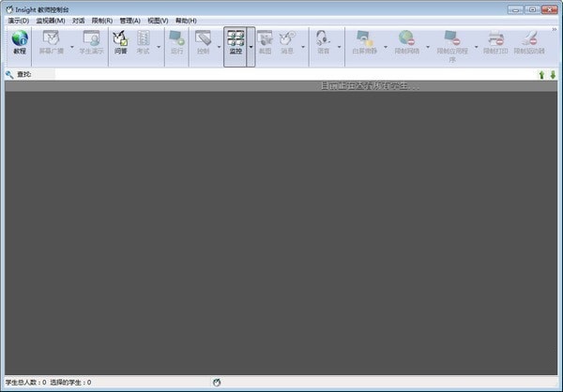Close the Insight window

tap(550, 9)
